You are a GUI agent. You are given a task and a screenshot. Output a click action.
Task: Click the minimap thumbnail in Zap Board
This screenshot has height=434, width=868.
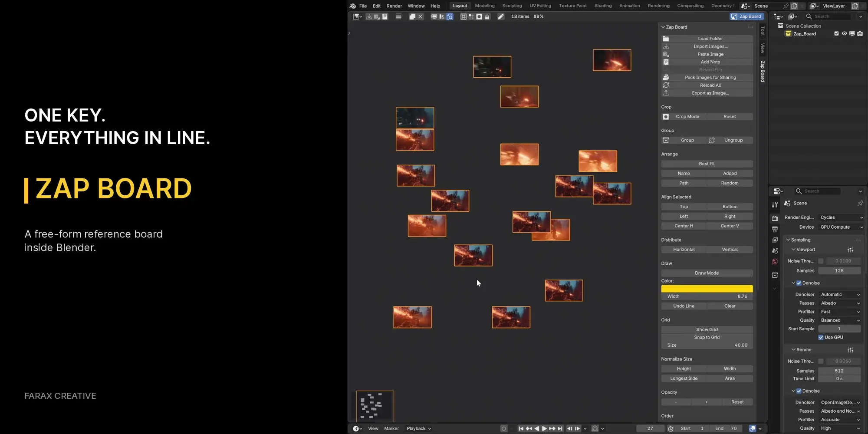[375, 406]
